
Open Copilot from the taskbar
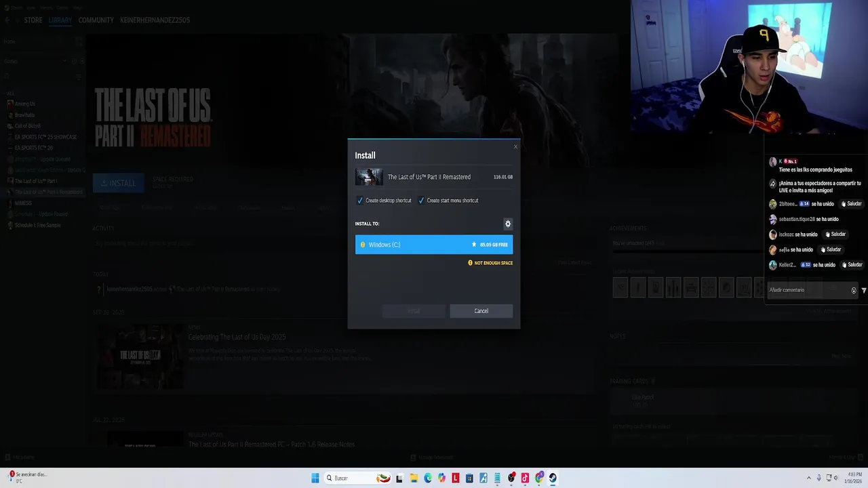tap(441, 478)
